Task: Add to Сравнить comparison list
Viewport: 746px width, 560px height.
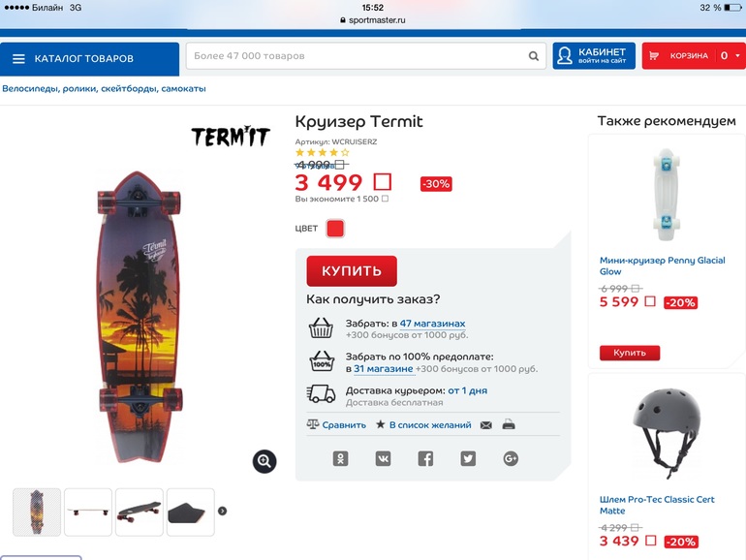Action: (336, 425)
